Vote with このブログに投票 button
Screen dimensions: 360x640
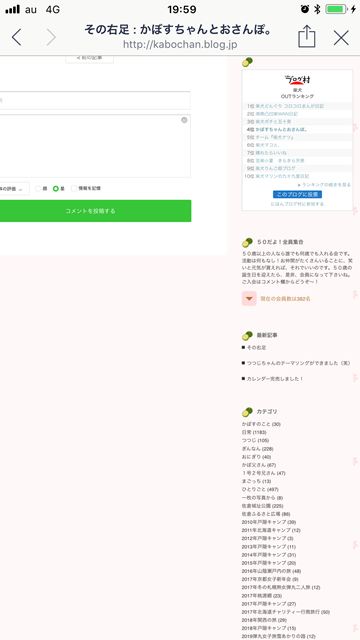tap(298, 194)
